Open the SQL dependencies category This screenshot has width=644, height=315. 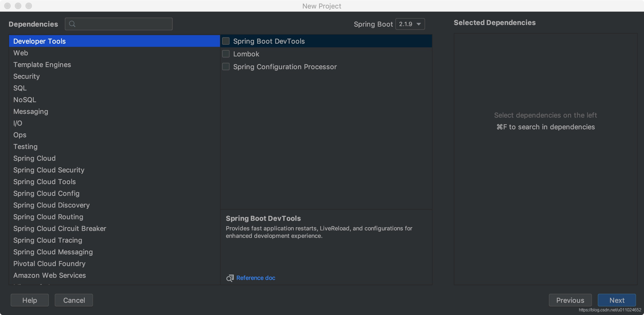20,88
